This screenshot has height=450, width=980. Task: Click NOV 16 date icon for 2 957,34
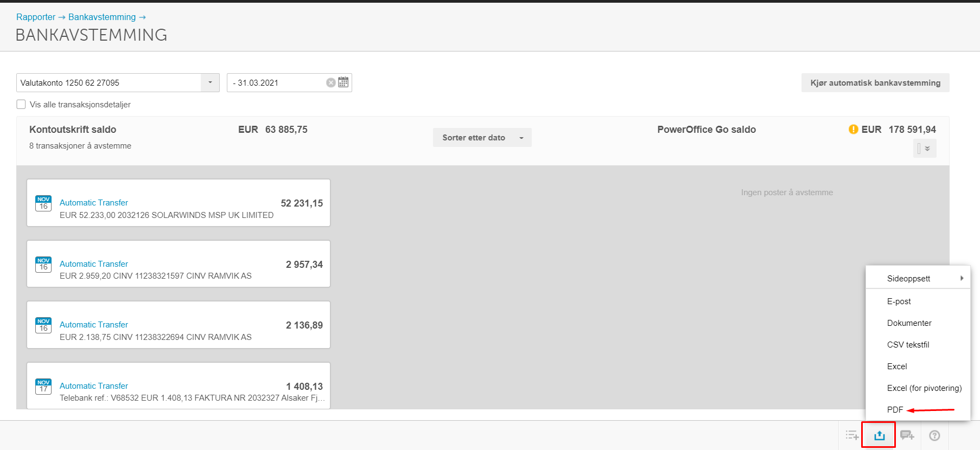coord(43,265)
